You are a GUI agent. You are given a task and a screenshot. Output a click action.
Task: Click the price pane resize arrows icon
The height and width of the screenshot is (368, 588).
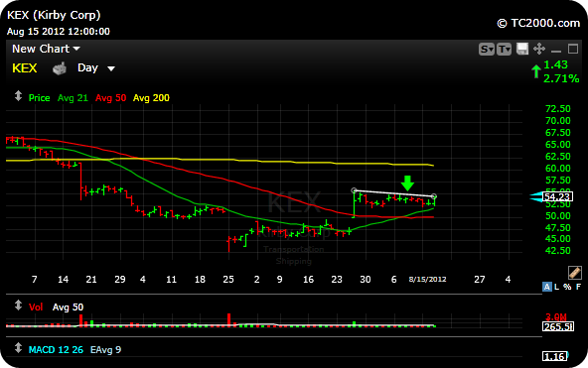(18, 96)
